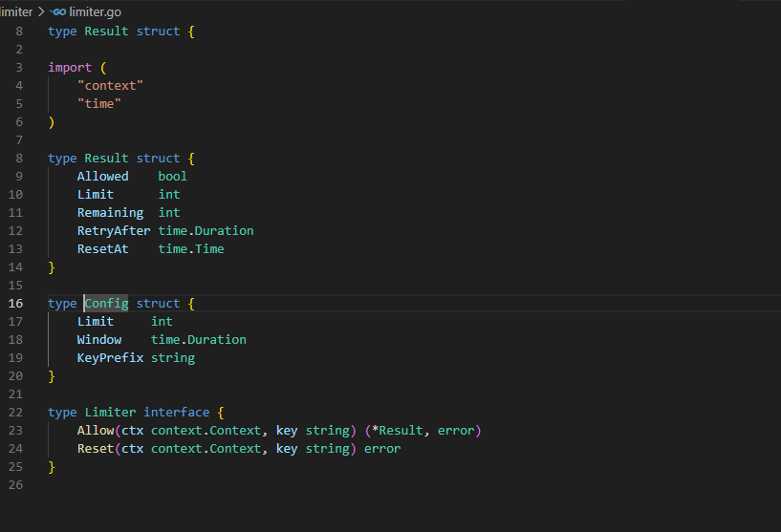The width and height of the screenshot is (781, 532).
Task: Click time.Duration type on line 18
Action: [199, 340]
